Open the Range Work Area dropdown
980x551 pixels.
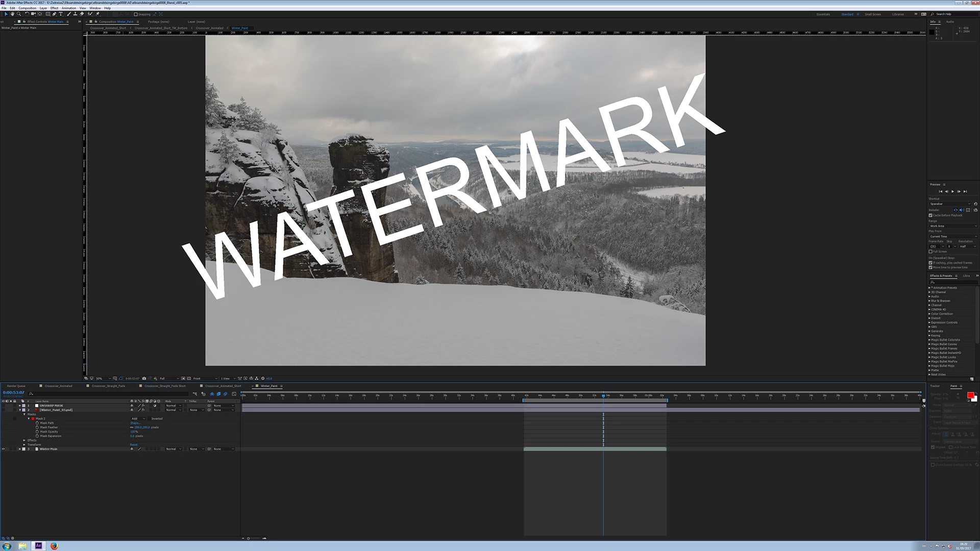click(x=952, y=226)
